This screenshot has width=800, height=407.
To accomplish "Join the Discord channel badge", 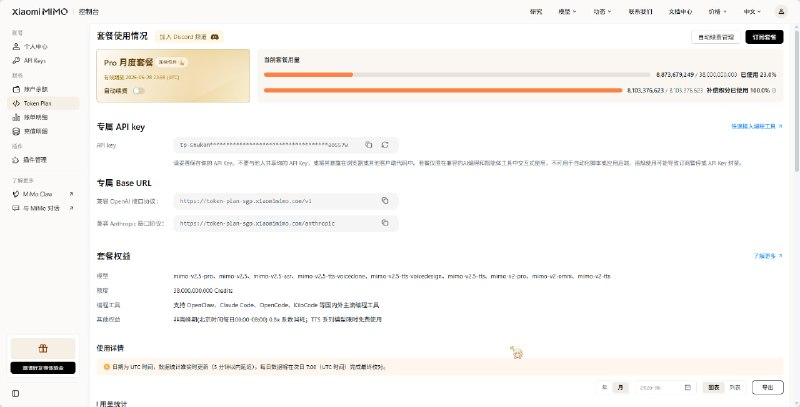I will [189, 37].
